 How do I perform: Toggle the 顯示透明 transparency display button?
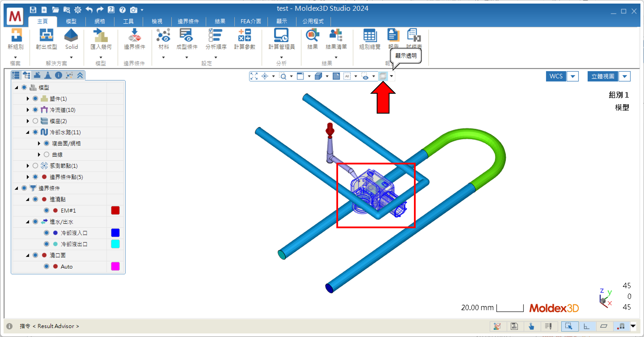click(x=383, y=76)
